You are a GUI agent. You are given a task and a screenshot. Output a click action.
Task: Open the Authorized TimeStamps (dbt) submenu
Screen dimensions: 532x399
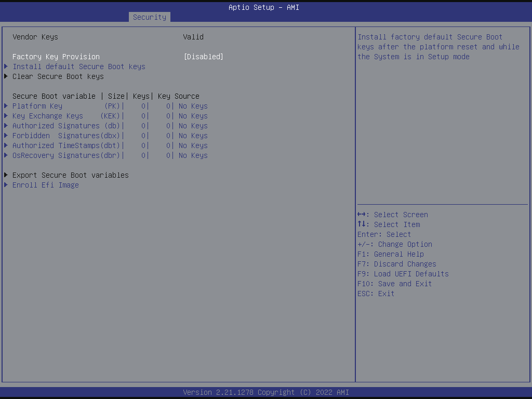coord(66,145)
